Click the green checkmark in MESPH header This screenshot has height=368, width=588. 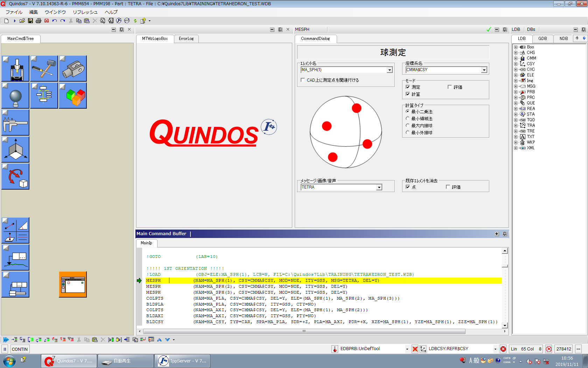[489, 29]
